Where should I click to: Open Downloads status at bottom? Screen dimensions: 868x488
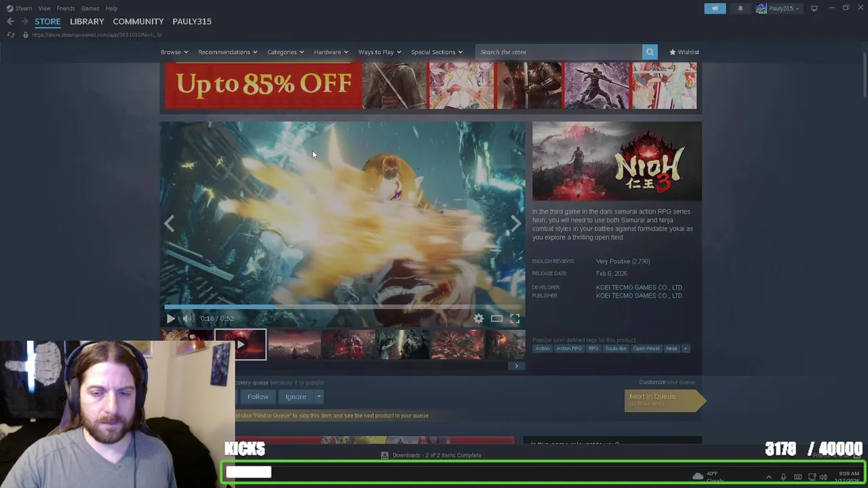coord(431,455)
